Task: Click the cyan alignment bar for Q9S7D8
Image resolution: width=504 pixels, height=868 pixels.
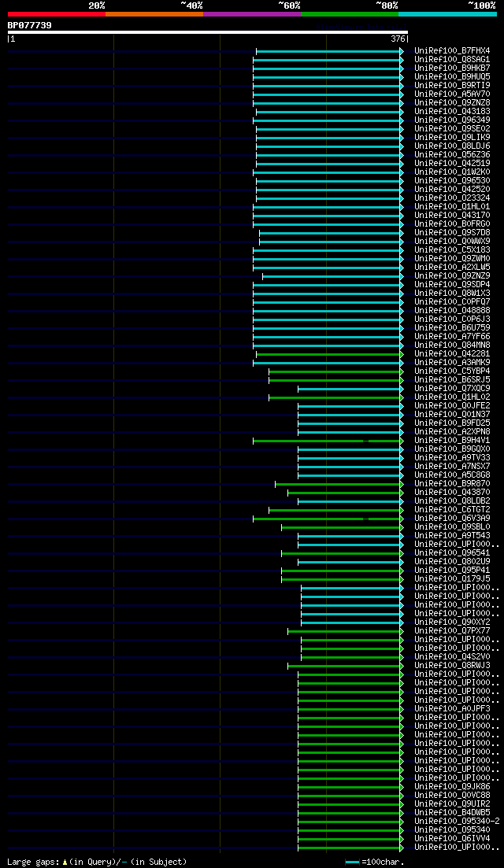Action: [330, 233]
